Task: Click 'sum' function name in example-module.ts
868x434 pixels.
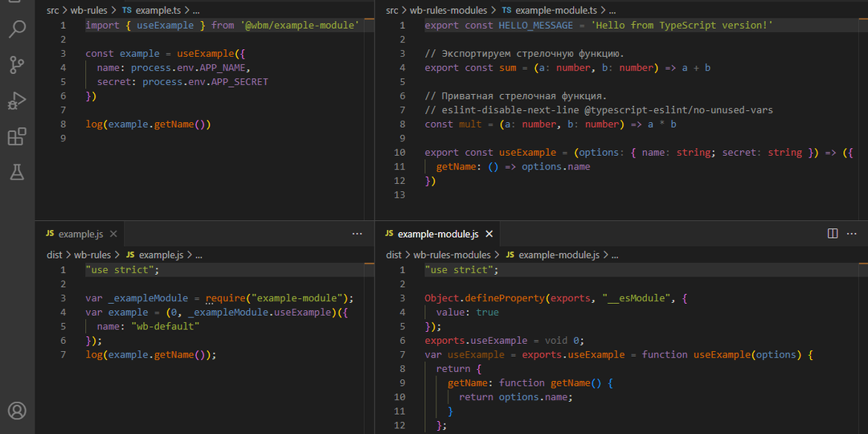Action: 508,68
